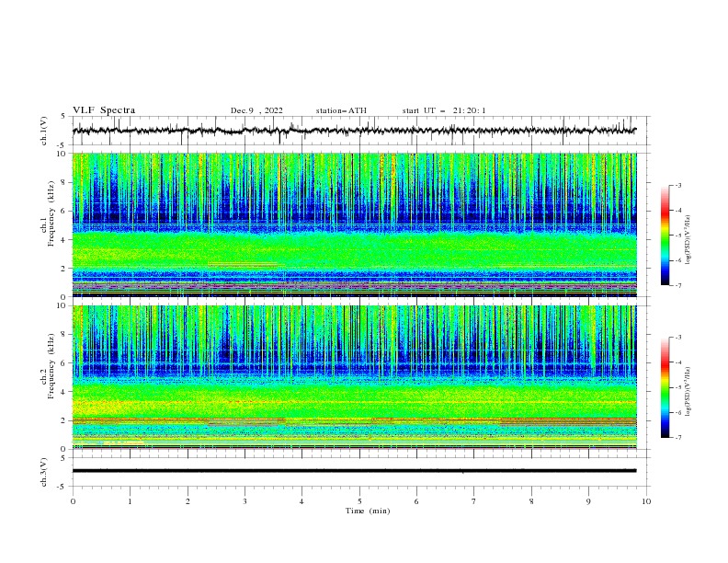Click the ch.2 spectrogram panel

click(x=354, y=377)
